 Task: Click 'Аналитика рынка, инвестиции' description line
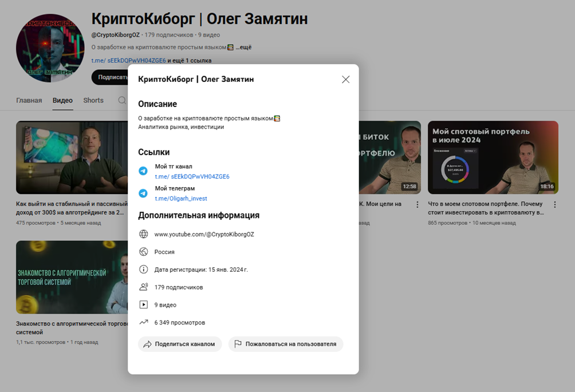pos(181,127)
